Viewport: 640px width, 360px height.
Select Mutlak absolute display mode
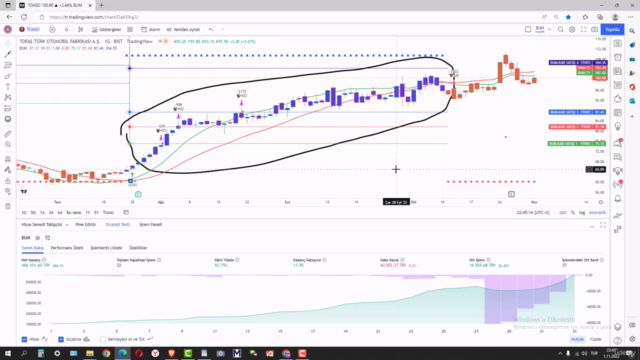pos(577,339)
